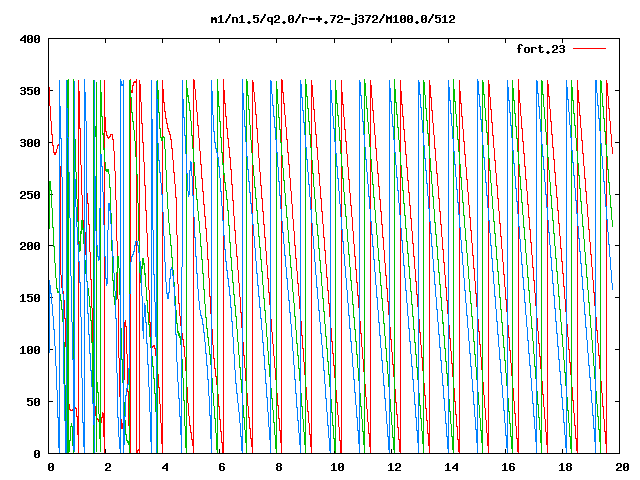This screenshot has width=640, height=480.
Task: Click x-axis label 14
Action: point(451,467)
